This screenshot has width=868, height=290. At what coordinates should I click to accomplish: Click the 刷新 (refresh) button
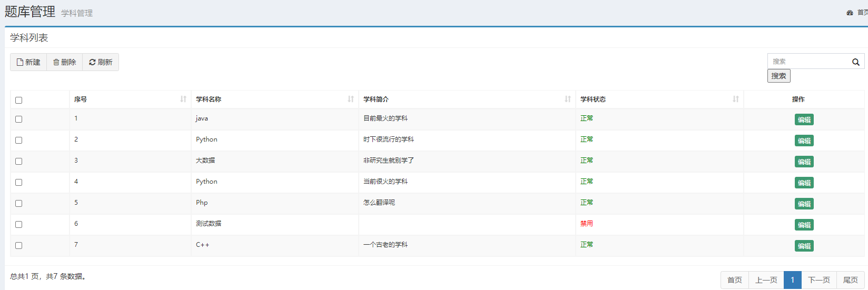(x=101, y=62)
